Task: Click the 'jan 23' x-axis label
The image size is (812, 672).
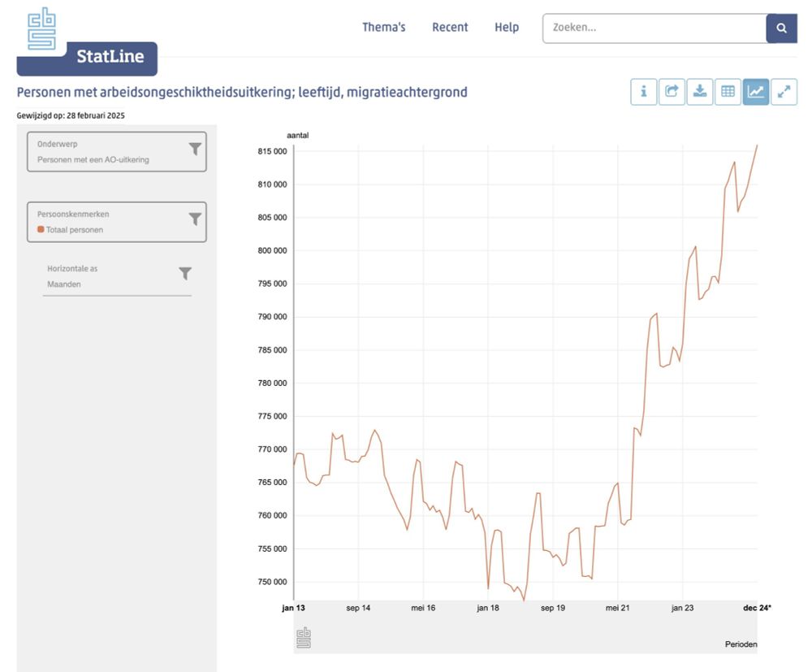Action: [682, 608]
